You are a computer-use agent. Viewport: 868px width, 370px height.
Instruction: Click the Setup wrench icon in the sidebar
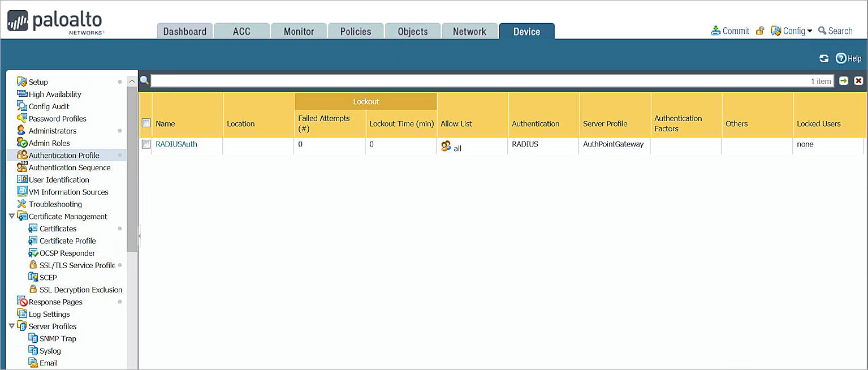(21, 81)
